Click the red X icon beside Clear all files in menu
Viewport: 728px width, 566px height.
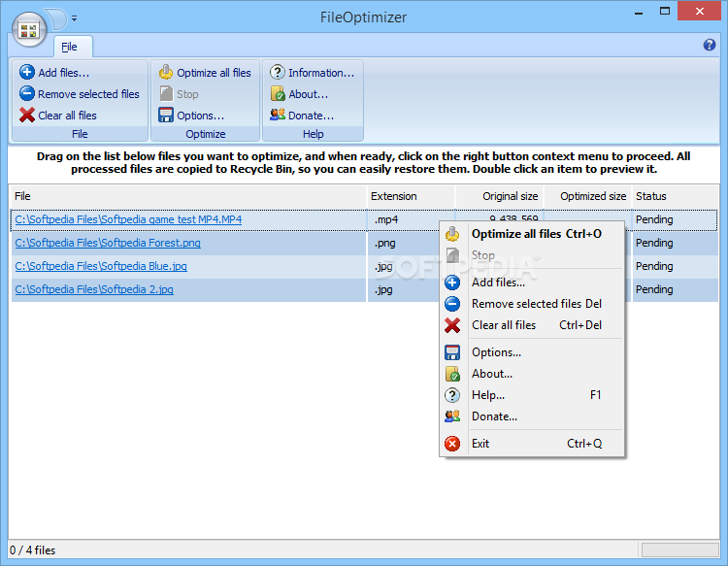[x=452, y=325]
